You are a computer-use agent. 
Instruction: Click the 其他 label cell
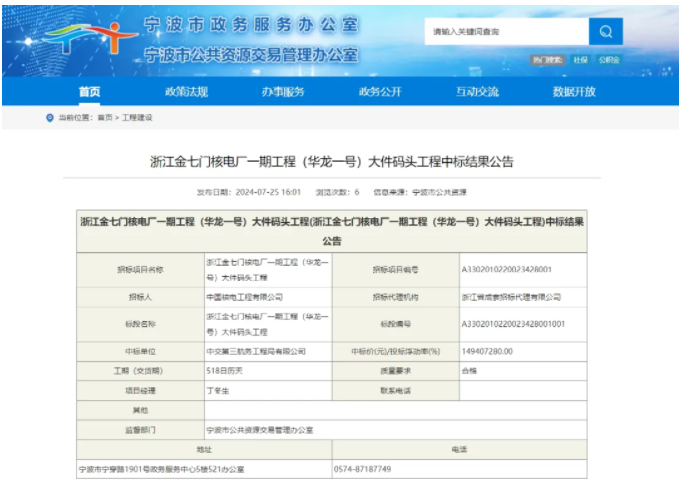click(x=140, y=410)
